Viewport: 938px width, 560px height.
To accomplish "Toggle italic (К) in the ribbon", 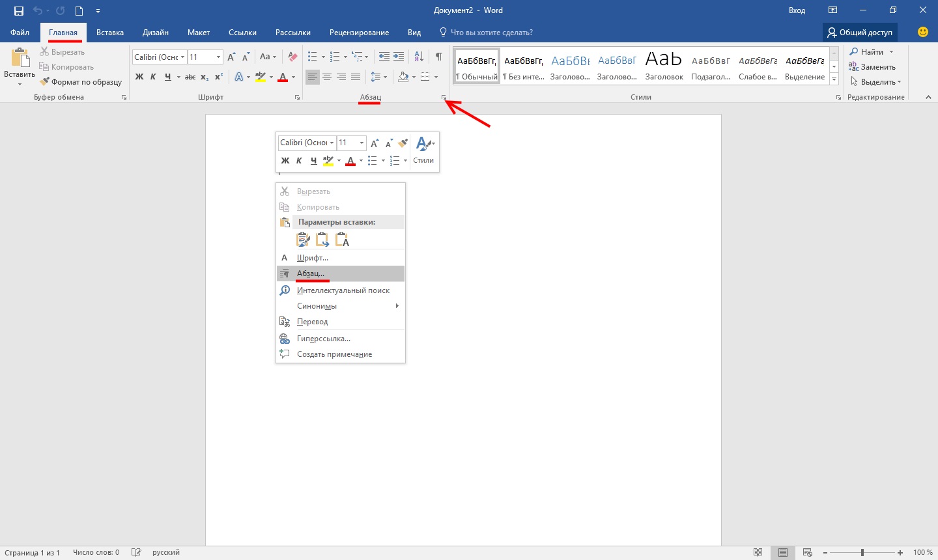I will coord(153,77).
